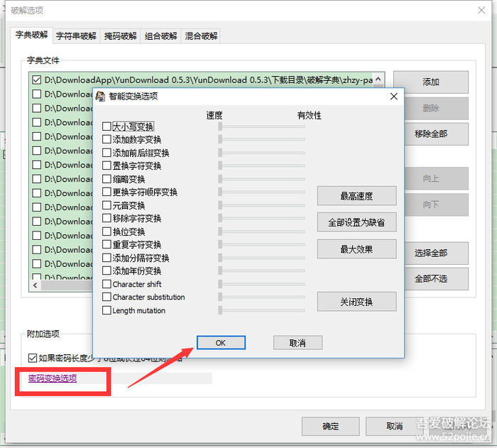497x448 pixels.
Task: Click 确定 in the 破解选项 window
Action: tap(331, 426)
